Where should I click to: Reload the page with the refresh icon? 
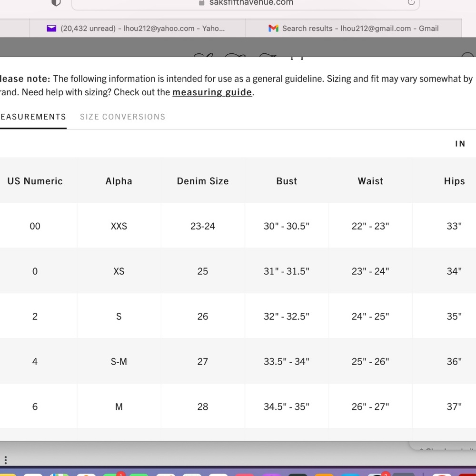[x=411, y=2]
